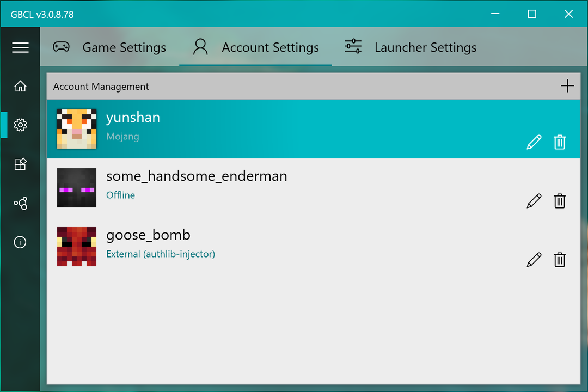Open the hamburger navigation menu

20,48
